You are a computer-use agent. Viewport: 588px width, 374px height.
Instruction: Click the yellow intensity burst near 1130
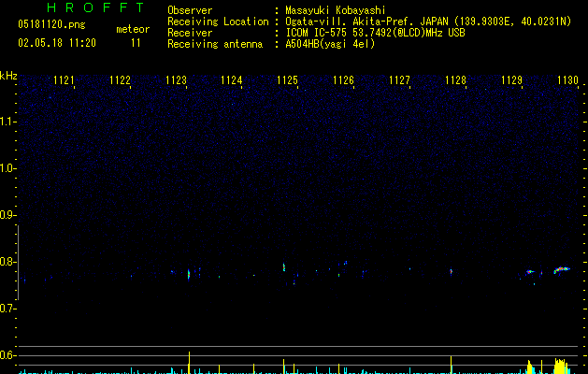(561, 367)
